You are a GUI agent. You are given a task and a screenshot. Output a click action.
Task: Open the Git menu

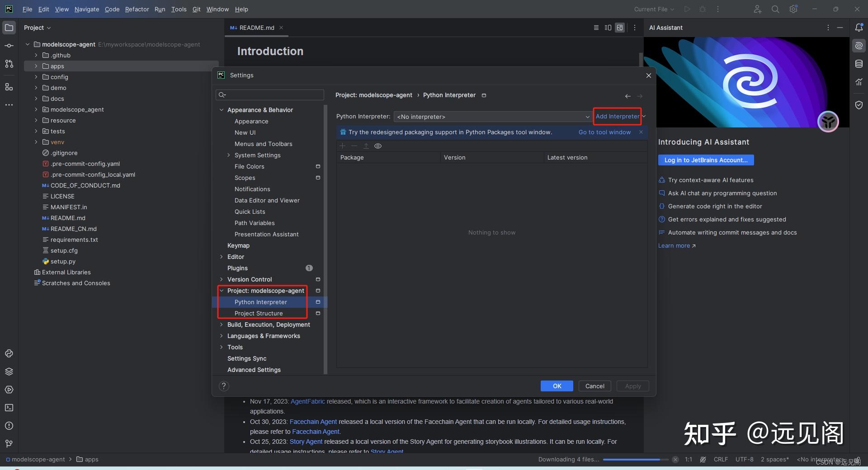tap(196, 9)
